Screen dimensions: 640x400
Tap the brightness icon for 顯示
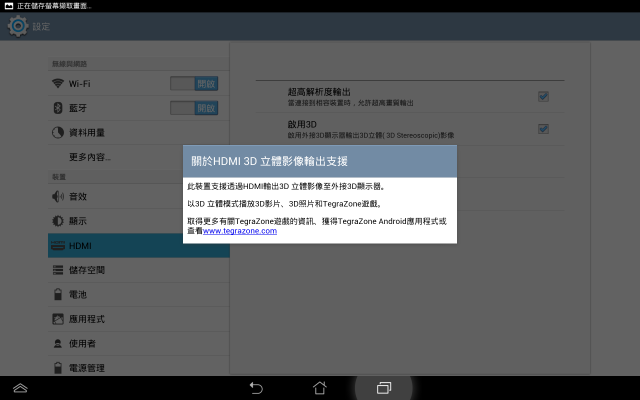(58, 221)
